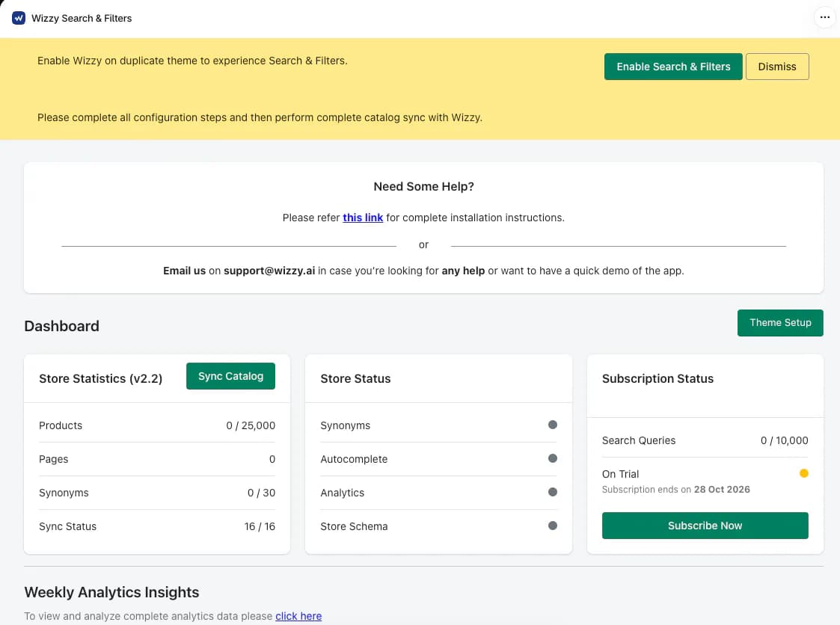Click the 'Products' row label
This screenshot has height=625, width=840.
61,425
